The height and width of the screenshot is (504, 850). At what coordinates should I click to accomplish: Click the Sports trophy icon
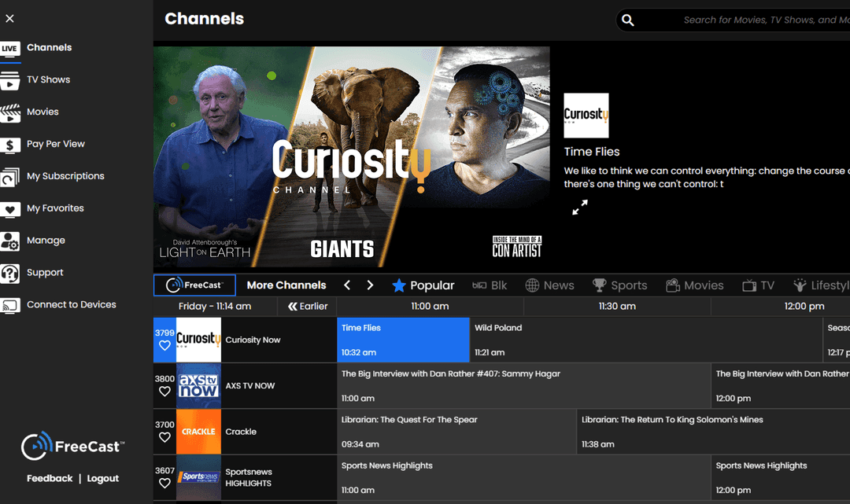tap(599, 285)
